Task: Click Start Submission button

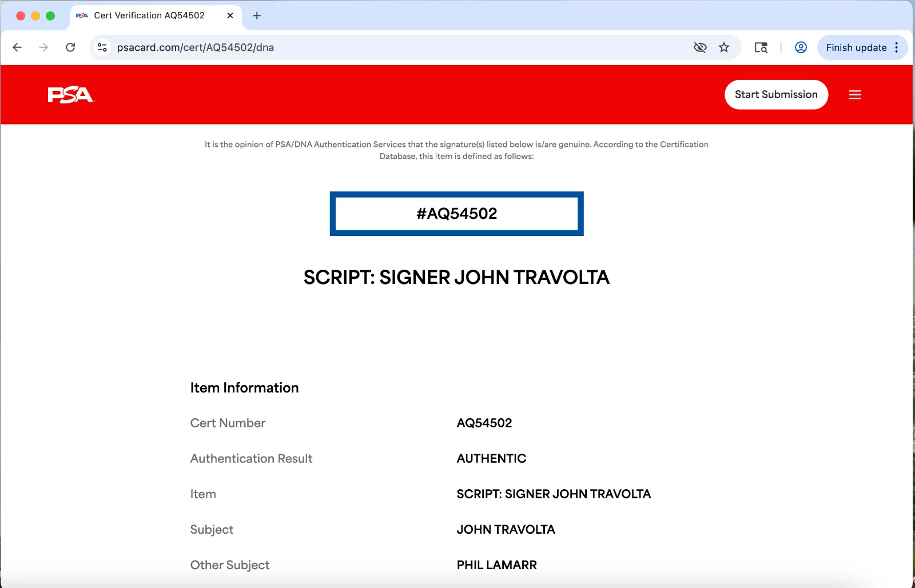Action: (x=776, y=95)
